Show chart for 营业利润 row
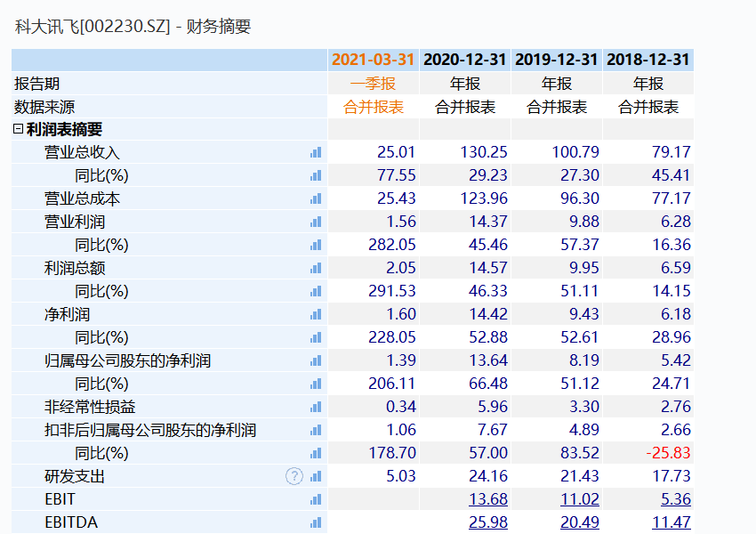756x534 pixels. click(x=316, y=222)
